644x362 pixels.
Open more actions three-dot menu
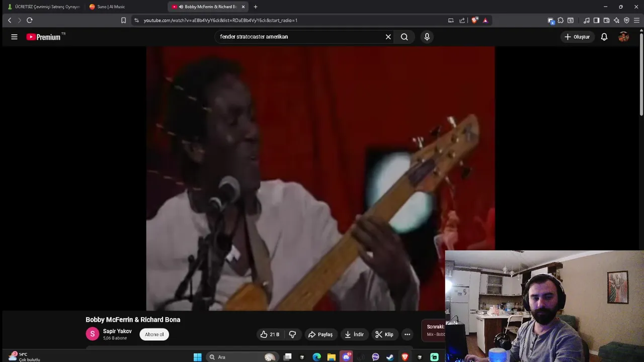(x=407, y=334)
